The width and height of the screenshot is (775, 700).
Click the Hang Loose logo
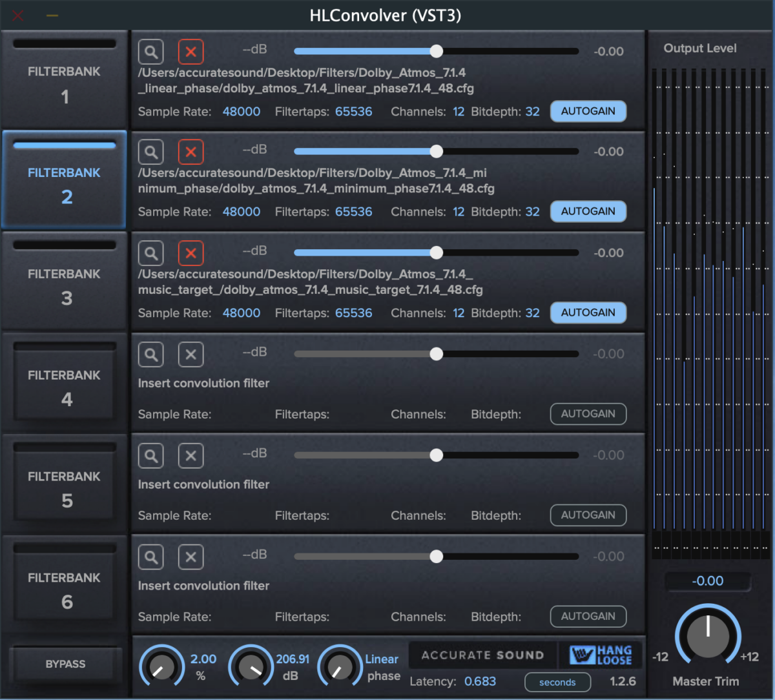coord(601,655)
